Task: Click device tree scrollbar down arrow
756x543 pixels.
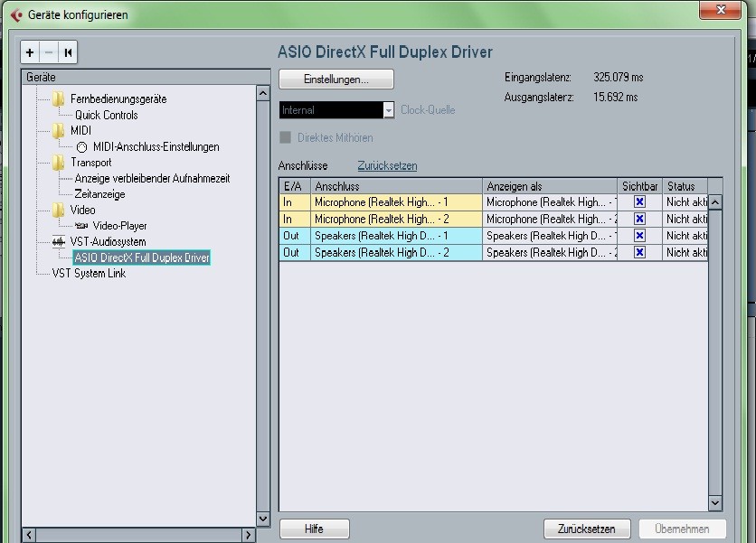Action: (x=263, y=519)
